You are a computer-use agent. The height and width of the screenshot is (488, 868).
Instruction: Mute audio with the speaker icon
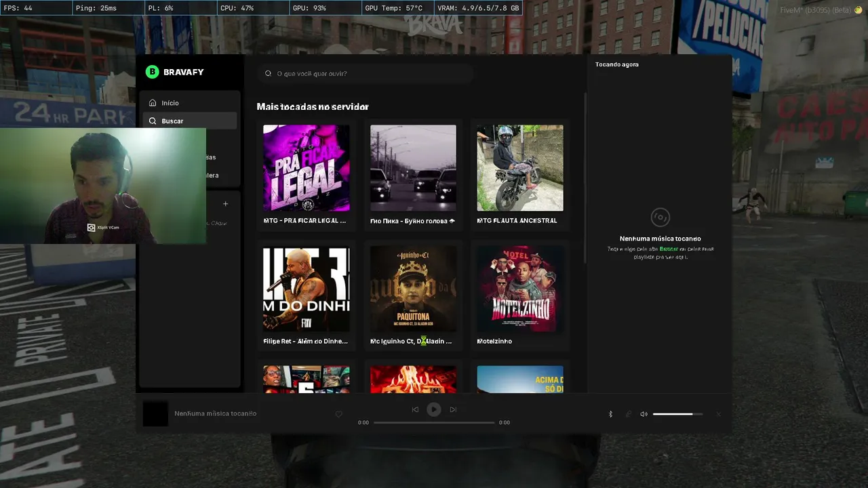644,414
